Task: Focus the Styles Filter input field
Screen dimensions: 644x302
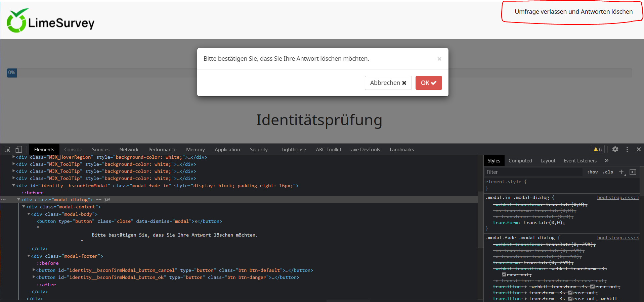Action: (x=533, y=172)
